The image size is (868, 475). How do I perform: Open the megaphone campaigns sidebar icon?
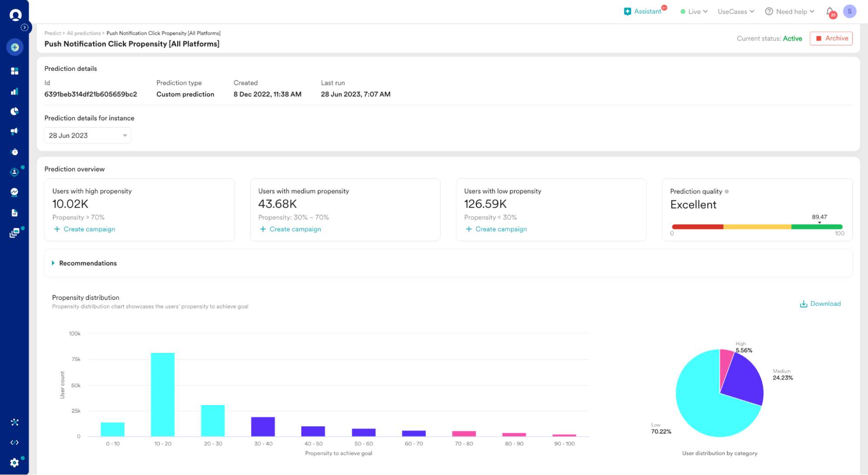(15, 131)
